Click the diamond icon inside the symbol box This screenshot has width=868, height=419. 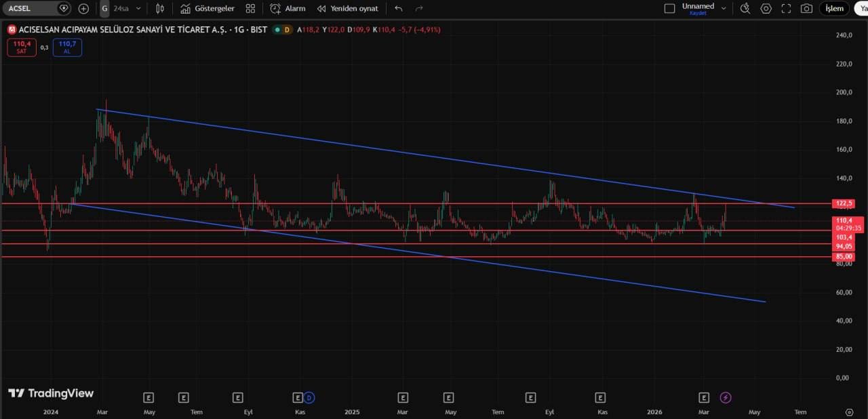pyautogui.click(x=64, y=9)
